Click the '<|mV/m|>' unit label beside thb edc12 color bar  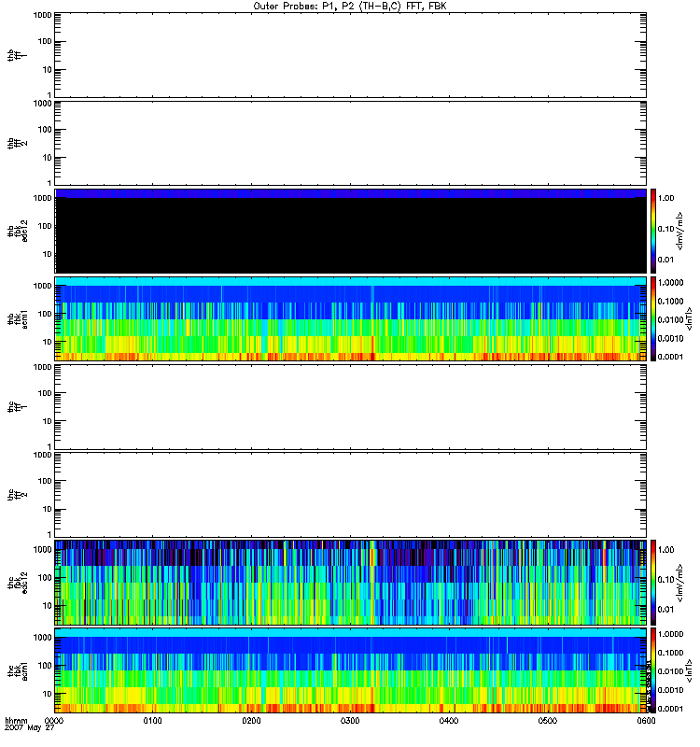coord(680,231)
